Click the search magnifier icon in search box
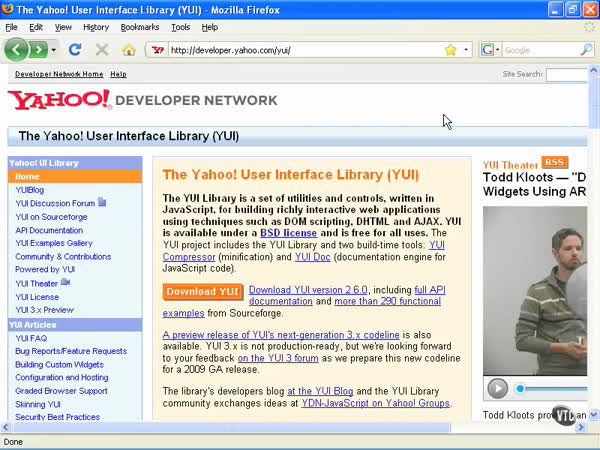The height and width of the screenshot is (450, 600). (587, 49)
